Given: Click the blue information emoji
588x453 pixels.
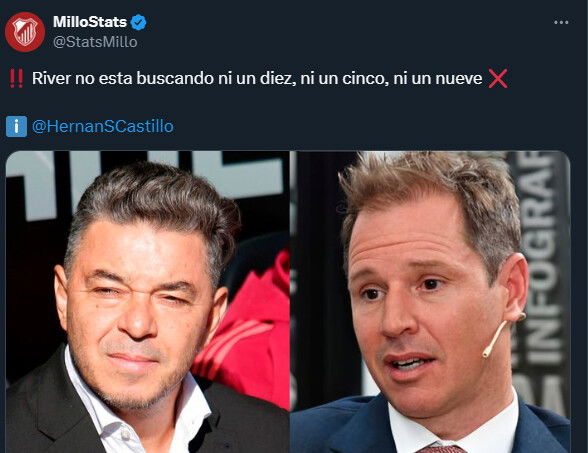Looking at the screenshot, I should pyautogui.click(x=16, y=126).
